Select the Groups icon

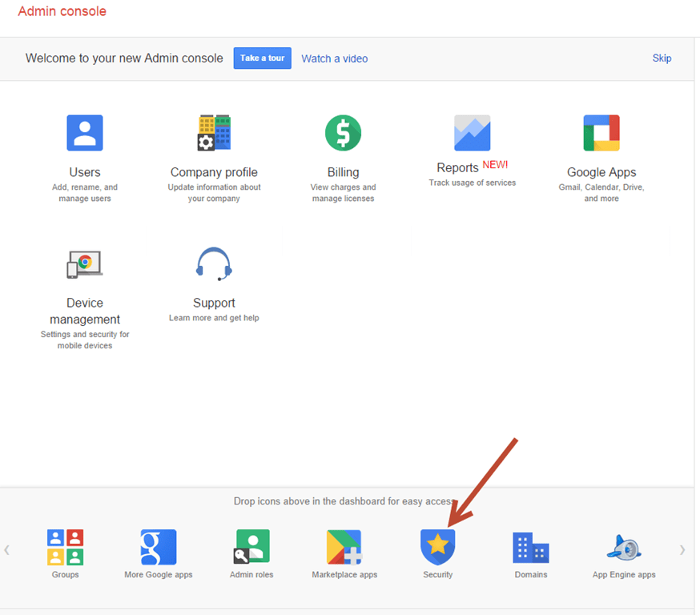(65, 547)
